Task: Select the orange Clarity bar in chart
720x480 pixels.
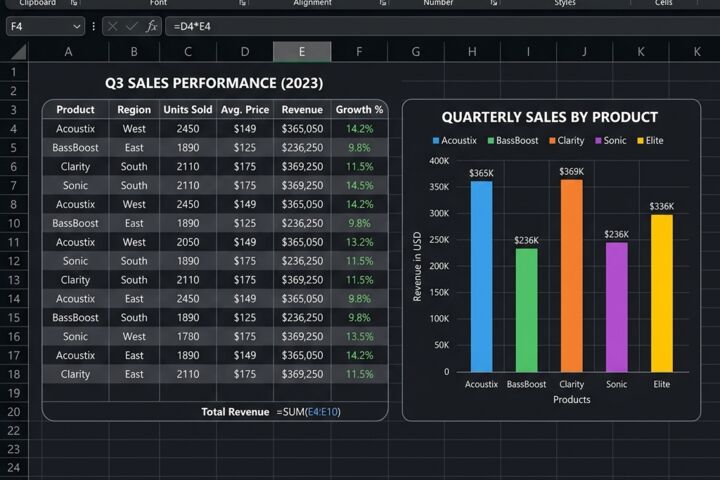Action: 571,276
